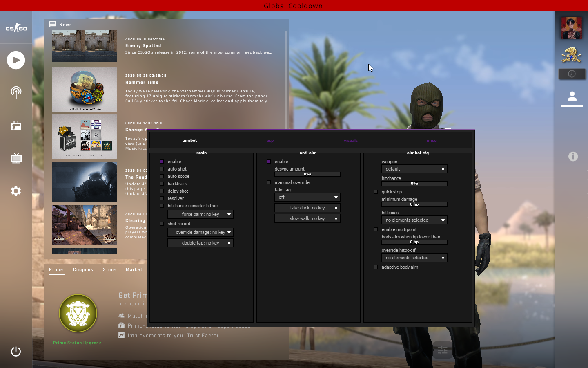Open the friends person icon
This screenshot has height=368, width=588.
click(572, 96)
